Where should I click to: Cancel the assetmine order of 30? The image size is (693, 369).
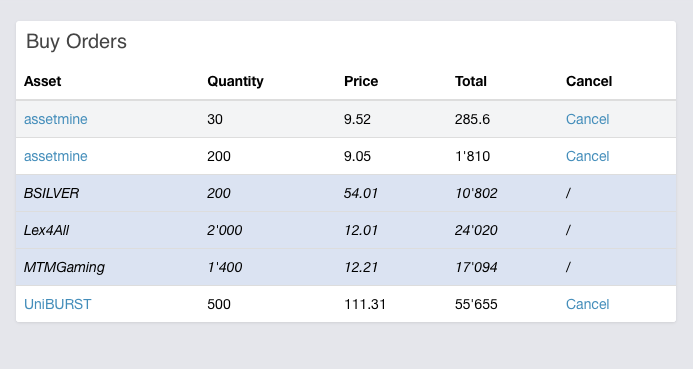587,119
